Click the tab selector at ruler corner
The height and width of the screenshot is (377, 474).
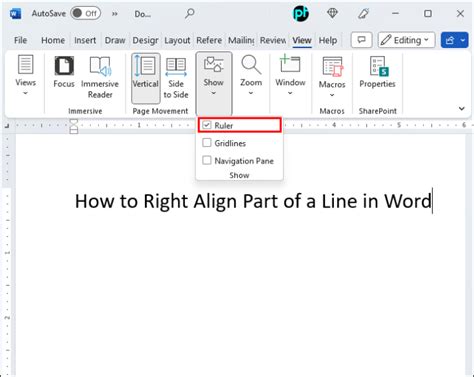tap(7, 126)
